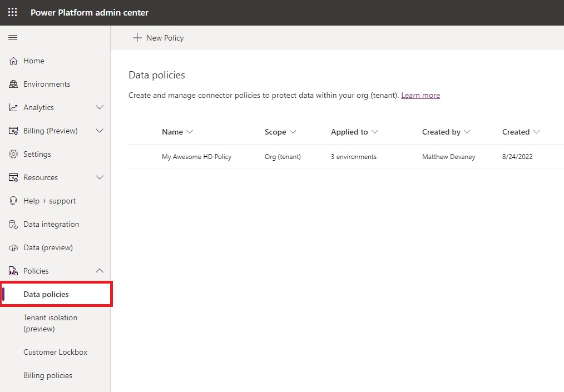Open the app launcher waffle icon
The image size is (564, 392).
pyautogui.click(x=13, y=12)
